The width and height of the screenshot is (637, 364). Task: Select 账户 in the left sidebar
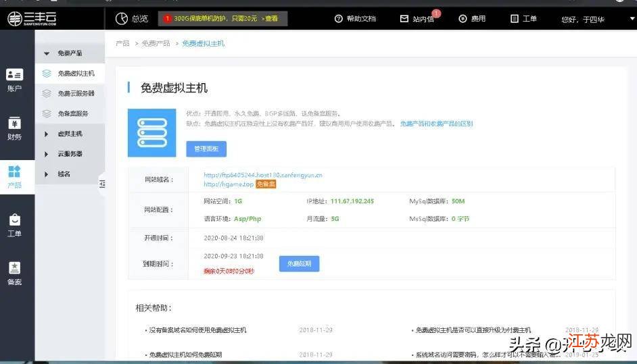coord(15,80)
